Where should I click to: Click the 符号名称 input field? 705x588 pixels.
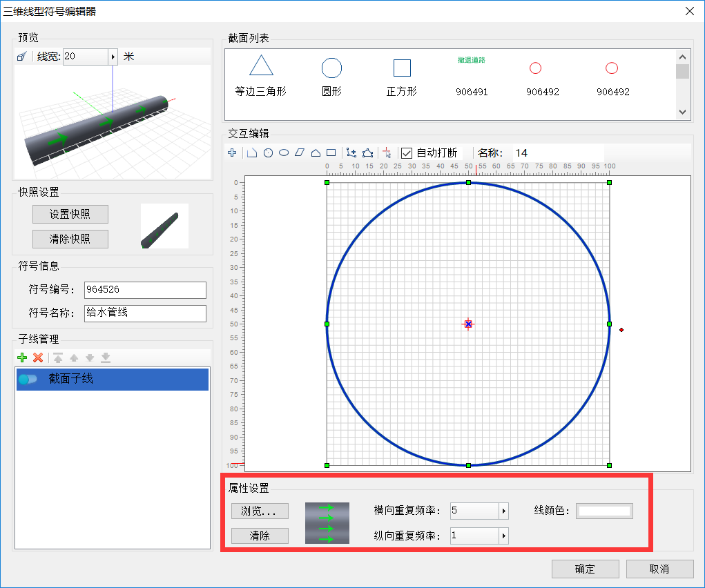click(x=145, y=313)
